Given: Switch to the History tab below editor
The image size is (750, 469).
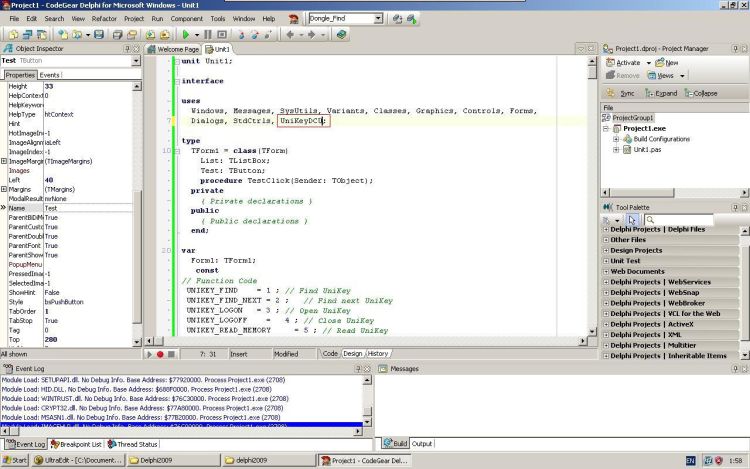Looking at the screenshot, I should [378, 354].
